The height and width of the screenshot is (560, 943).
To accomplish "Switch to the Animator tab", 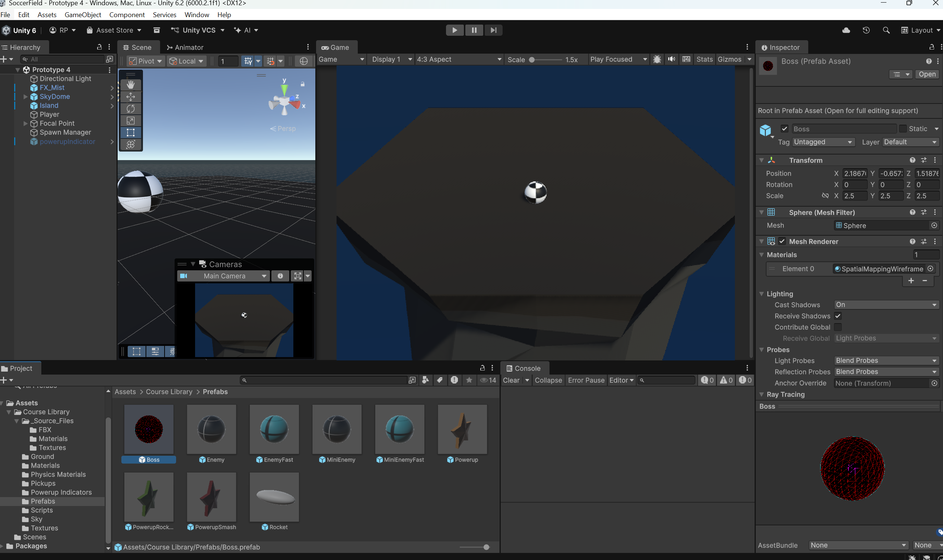I will click(x=185, y=47).
